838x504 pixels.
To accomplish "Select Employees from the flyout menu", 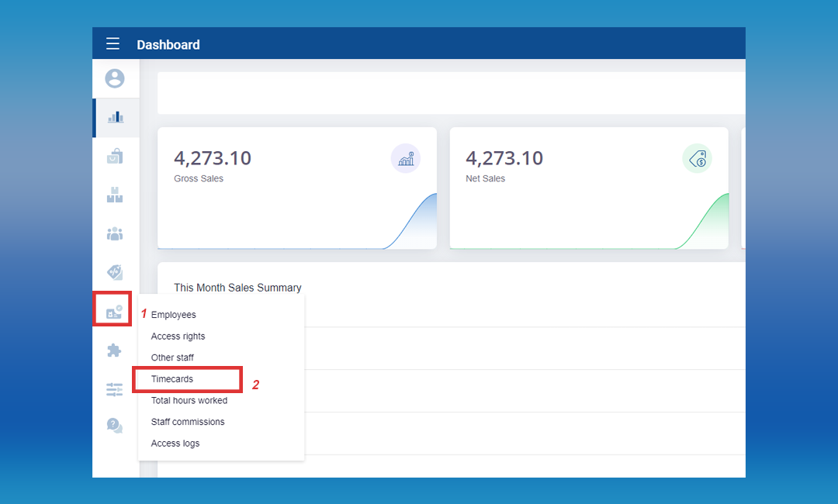I will pyautogui.click(x=174, y=315).
